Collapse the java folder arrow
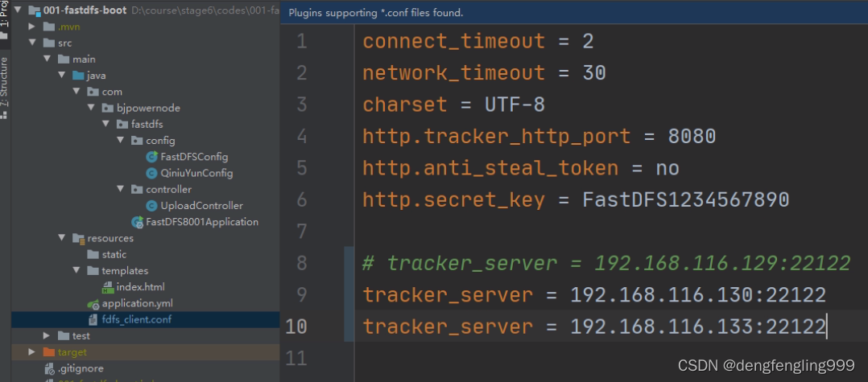The width and height of the screenshot is (868, 382). pos(61,75)
